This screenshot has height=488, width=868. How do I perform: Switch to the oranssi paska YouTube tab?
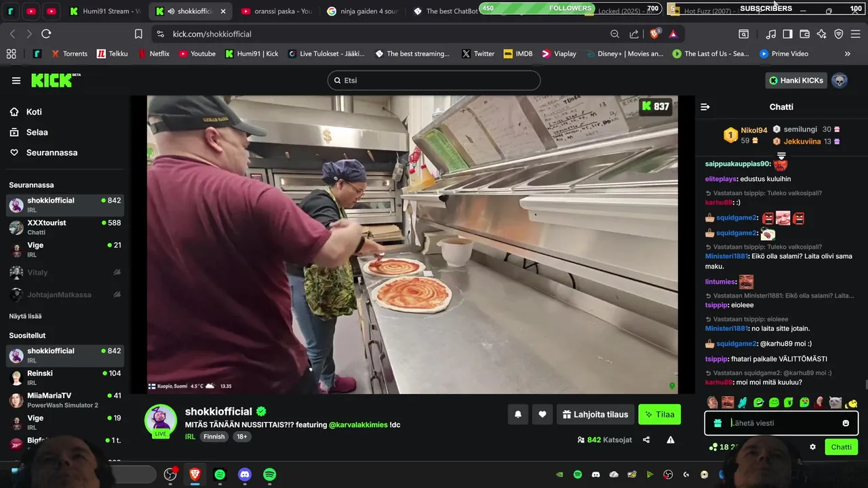(277, 11)
